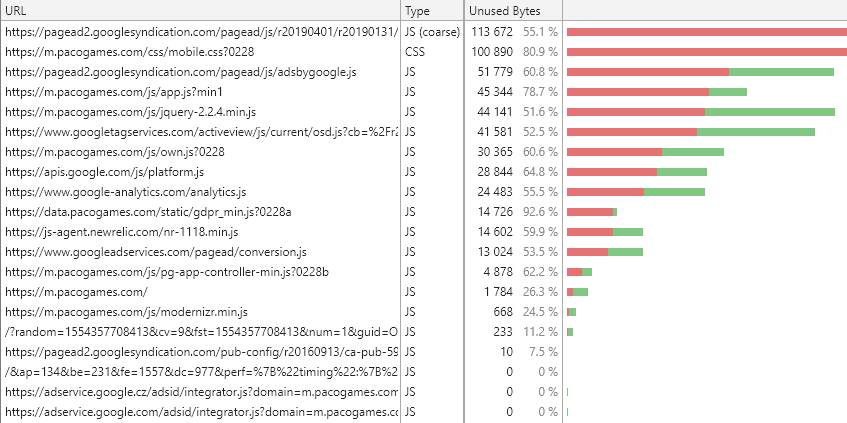Click the 44 141 unused bytes value
847x423 pixels.
pyautogui.click(x=495, y=112)
